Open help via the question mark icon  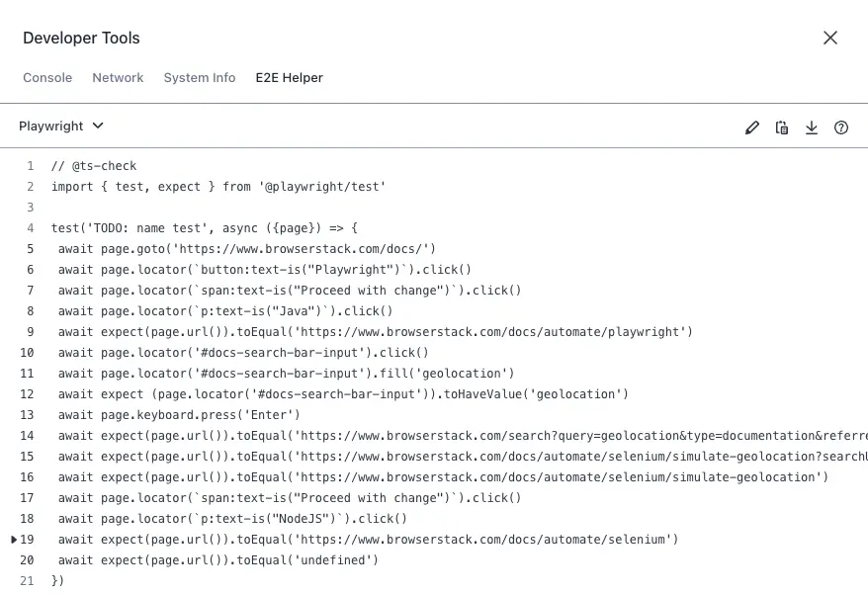pyautogui.click(x=841, y=127)
